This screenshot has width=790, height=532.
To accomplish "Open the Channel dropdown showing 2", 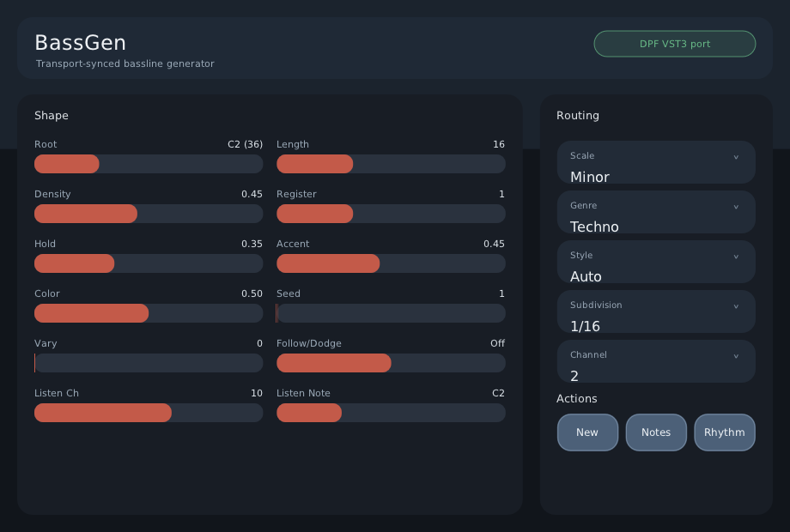I will [656, 362].
